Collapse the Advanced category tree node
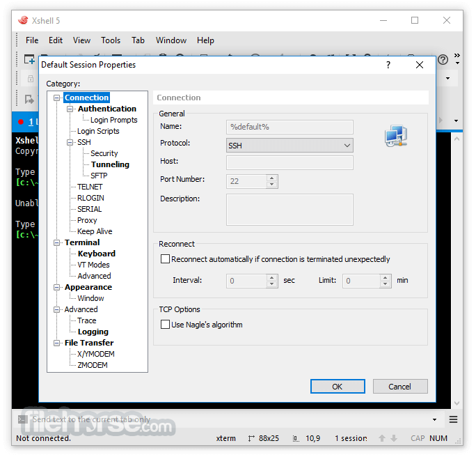The image size is (476, 457). pyautogui.click(x=56, y=309)
